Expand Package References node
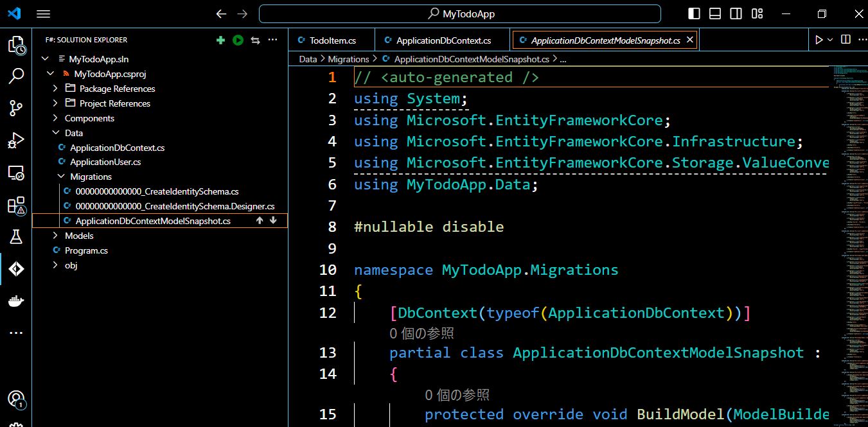This screenshot has height=427, width=868. [x=55, y=89]
